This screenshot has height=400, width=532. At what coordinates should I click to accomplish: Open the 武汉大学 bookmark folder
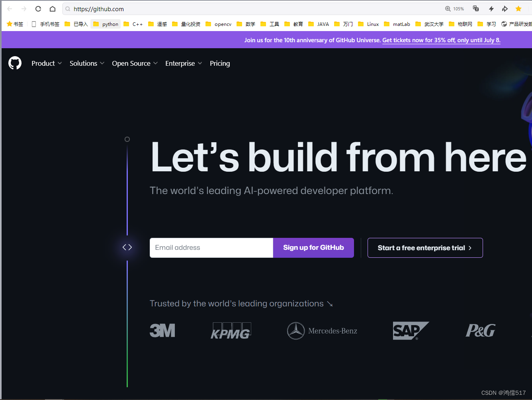429,24
